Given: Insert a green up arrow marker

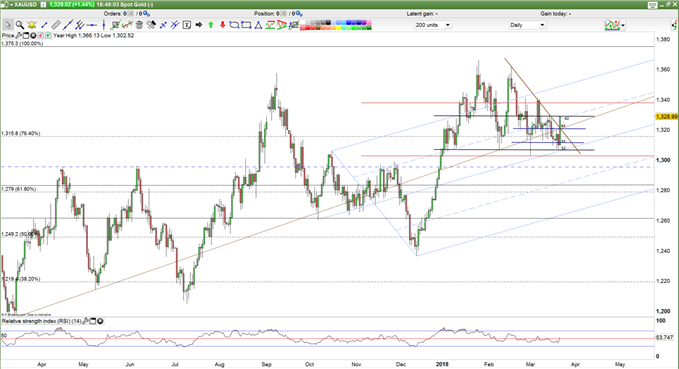Looking at the screenshot, I should (211, 25).
